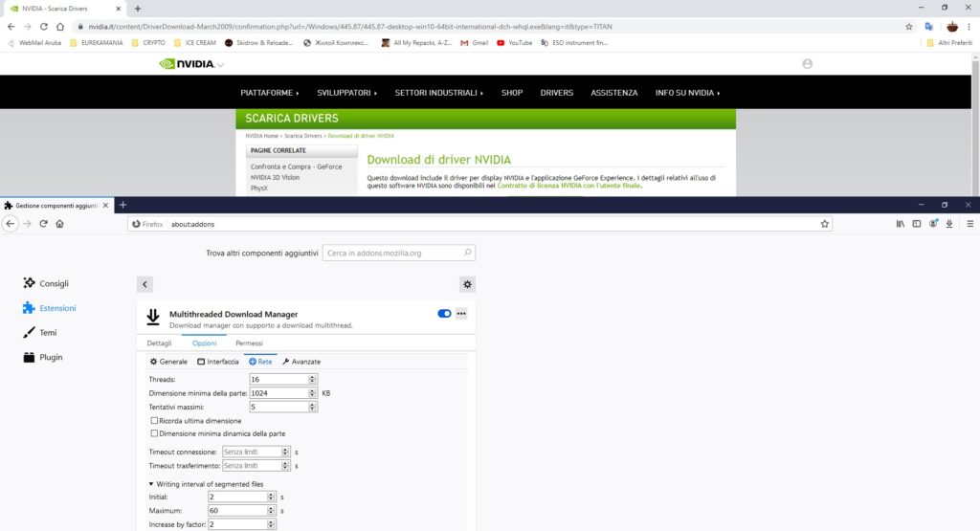Enable Ricorda ultima dimensione checkbox

[x=154, y=420]
